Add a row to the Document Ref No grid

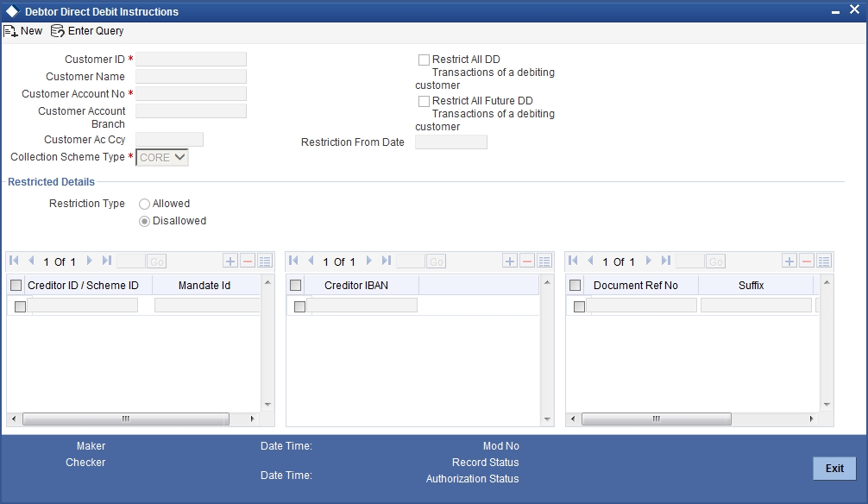point(789,261)
